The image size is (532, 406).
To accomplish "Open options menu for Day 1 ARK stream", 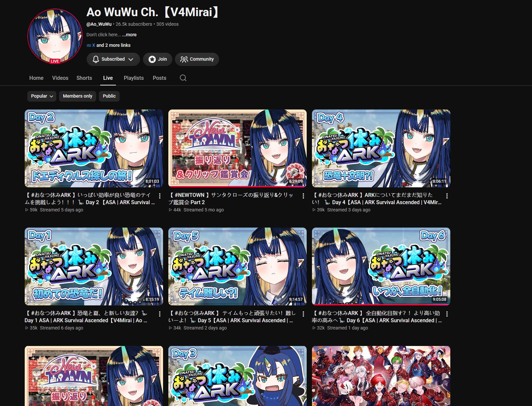I will coord(160,314).
